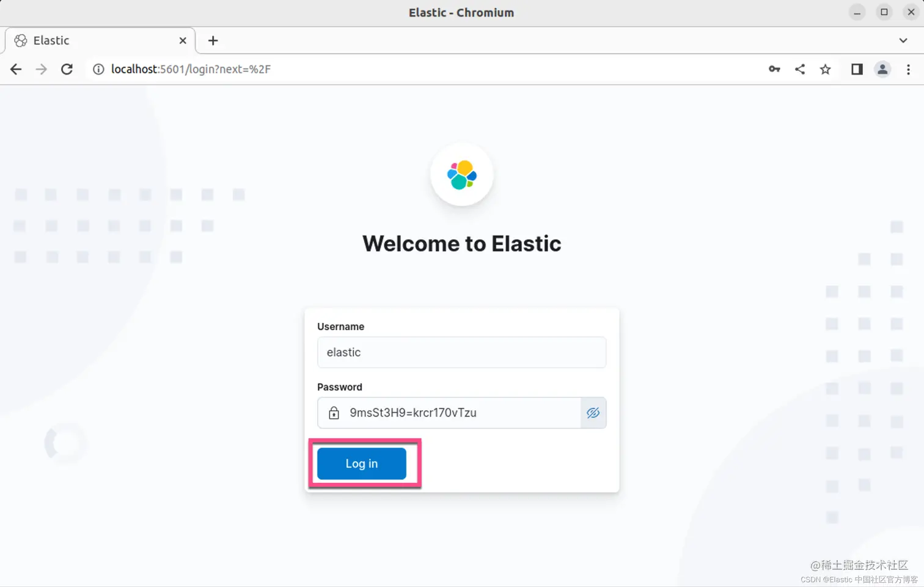Screen dimensions: 924x587
Task: Open Chromium three-dot menu
Action: coord(908,69)
